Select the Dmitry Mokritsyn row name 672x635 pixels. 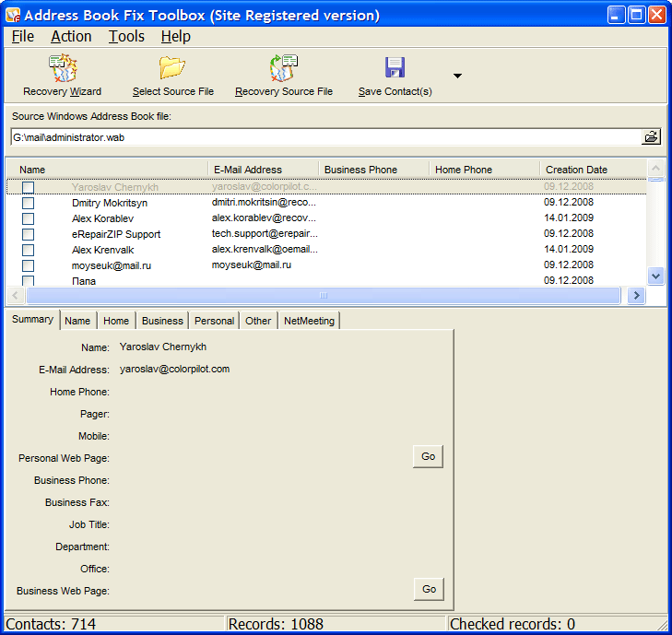tap(110, 203)
